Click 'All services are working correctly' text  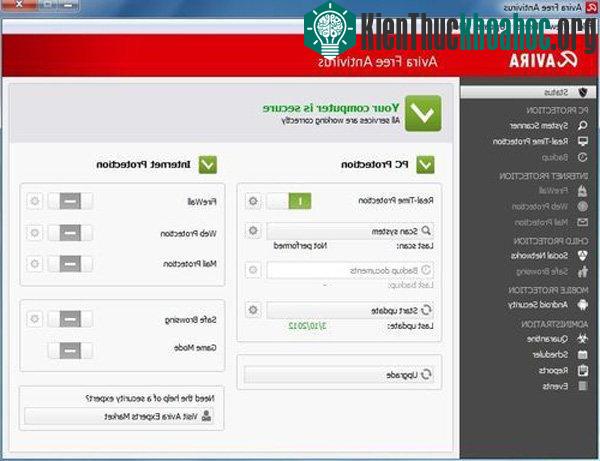(x=341, y=121)
